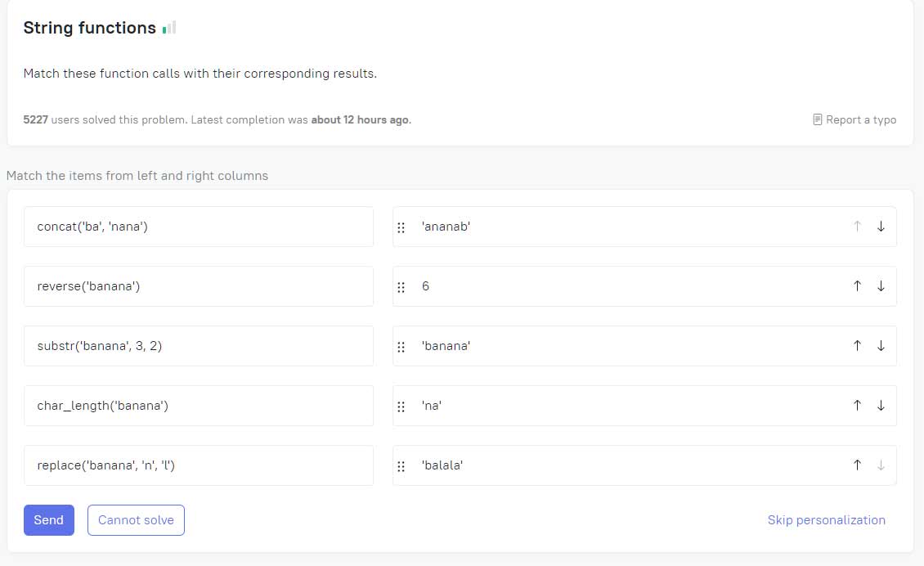Click drag handle of 'banana' result
The image size is (924, 566).
pos(401,347)
